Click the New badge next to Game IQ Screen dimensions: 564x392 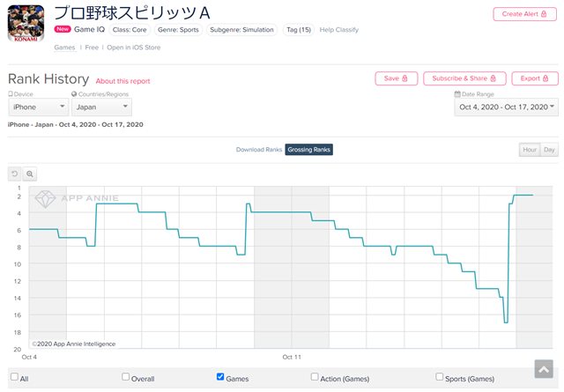point(63,29)
